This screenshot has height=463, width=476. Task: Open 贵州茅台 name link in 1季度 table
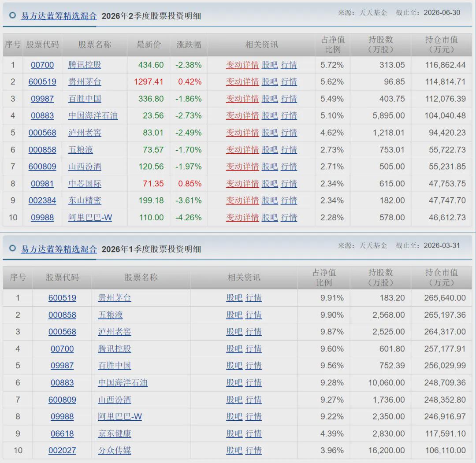tap(115, 298)
